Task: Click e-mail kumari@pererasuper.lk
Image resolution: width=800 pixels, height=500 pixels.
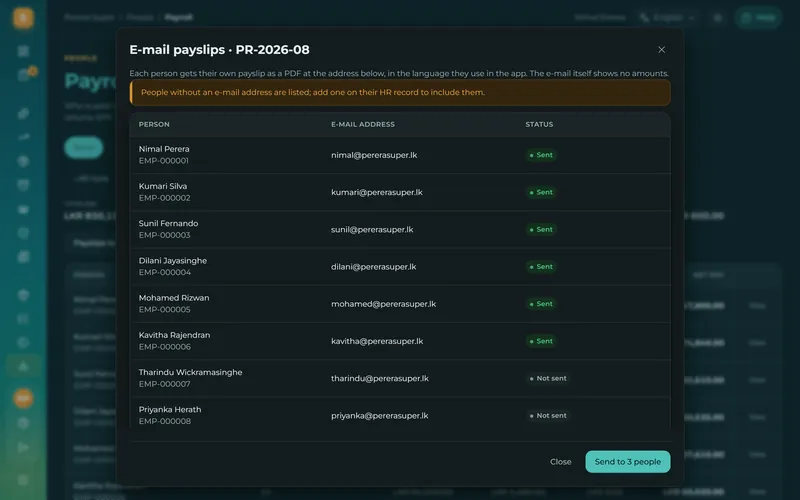Action: (x=377, y=192)
